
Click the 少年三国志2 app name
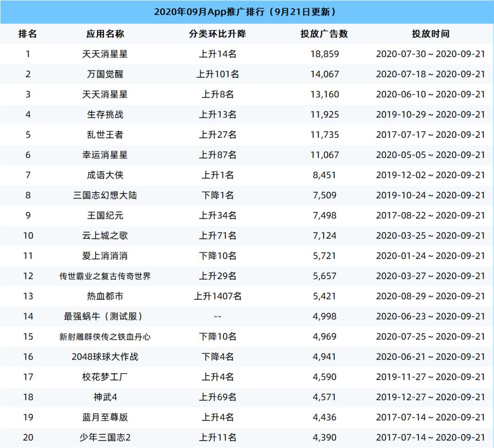tap(105, 437)
